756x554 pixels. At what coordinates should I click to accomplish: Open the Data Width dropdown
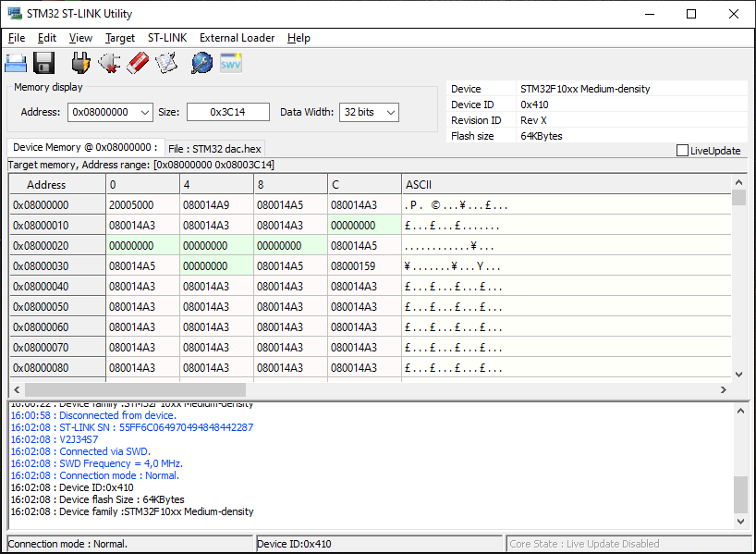point(369,113)
